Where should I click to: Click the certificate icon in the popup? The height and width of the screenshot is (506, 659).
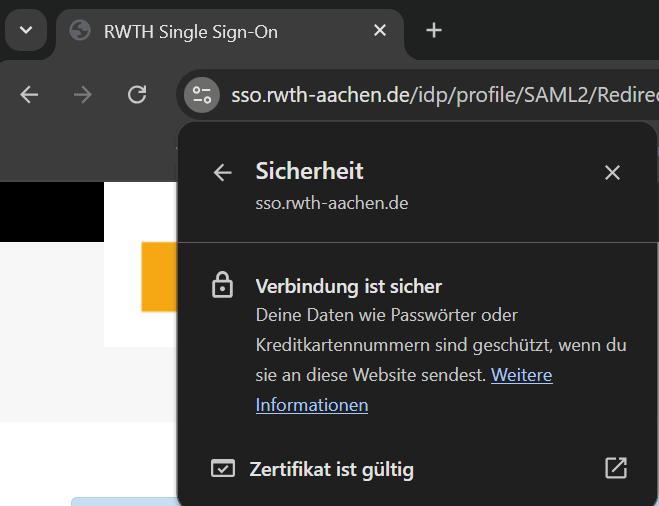click(222, 469)
